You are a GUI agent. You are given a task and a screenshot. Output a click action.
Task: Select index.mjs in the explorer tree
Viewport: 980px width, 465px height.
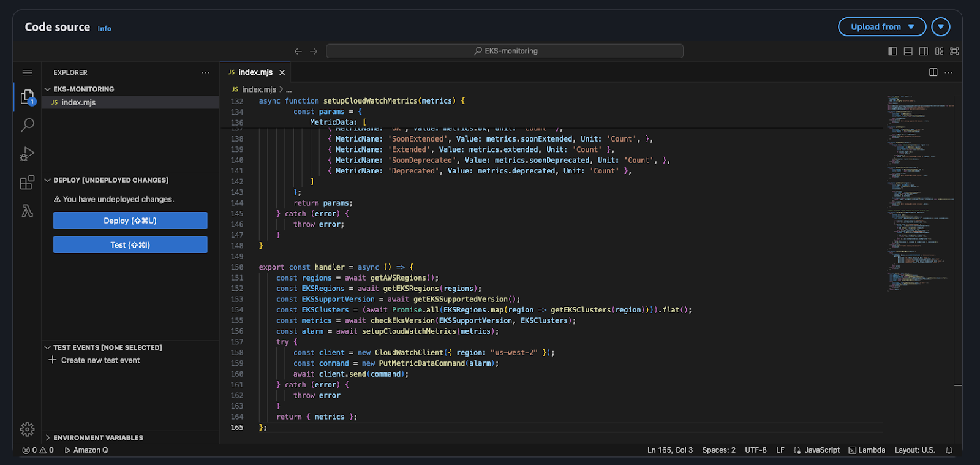pos(130,102)
